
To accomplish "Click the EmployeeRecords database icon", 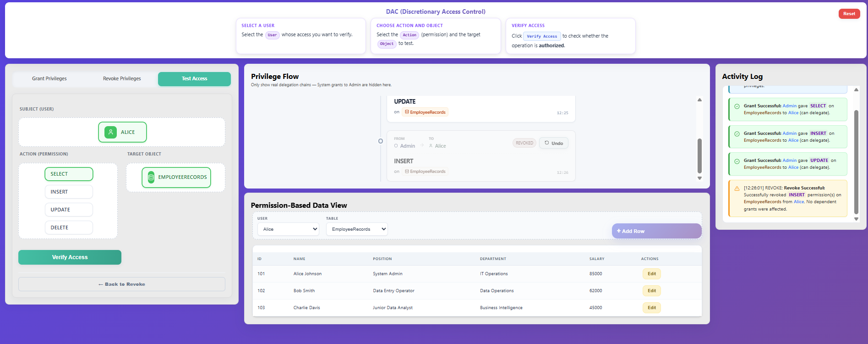I will (151, 178).
